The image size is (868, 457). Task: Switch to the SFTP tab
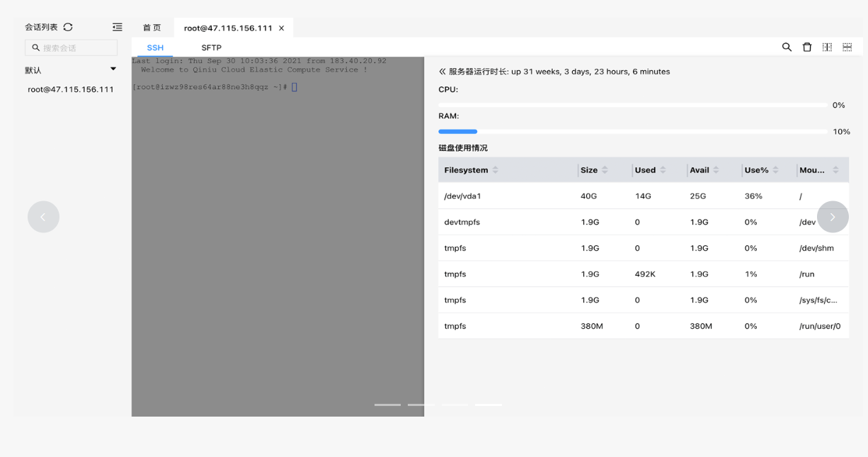pos(211,47)
